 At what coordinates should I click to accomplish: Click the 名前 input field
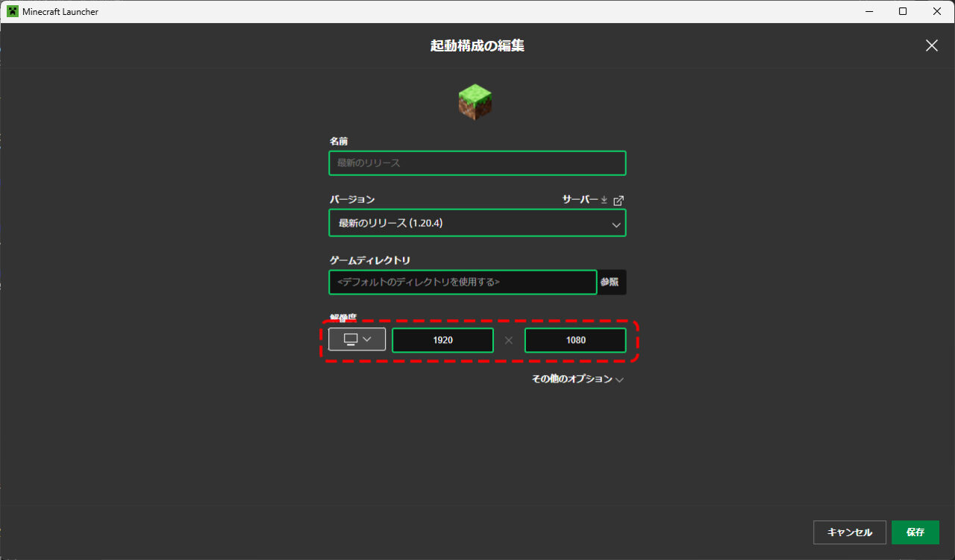[x=477, y=163]
